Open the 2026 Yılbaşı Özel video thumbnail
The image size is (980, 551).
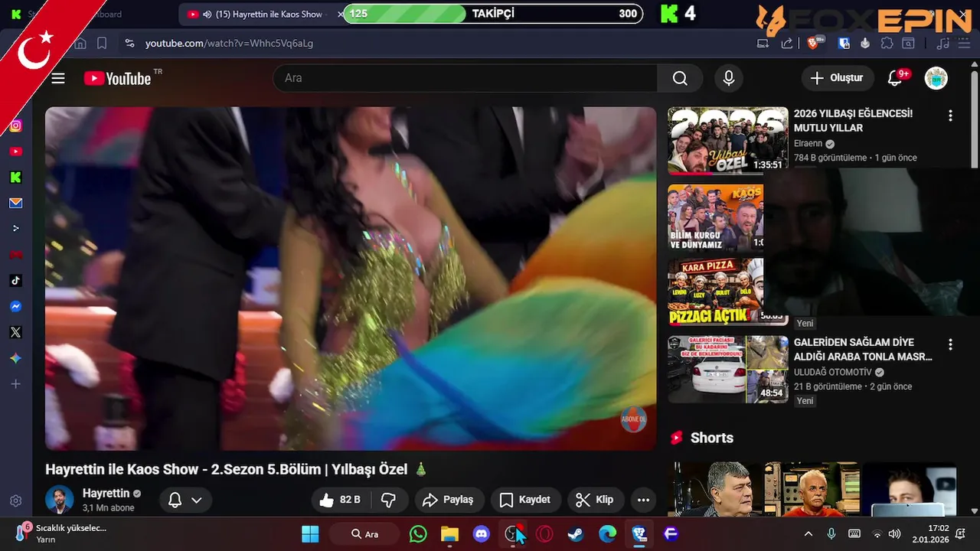[727, 140]
